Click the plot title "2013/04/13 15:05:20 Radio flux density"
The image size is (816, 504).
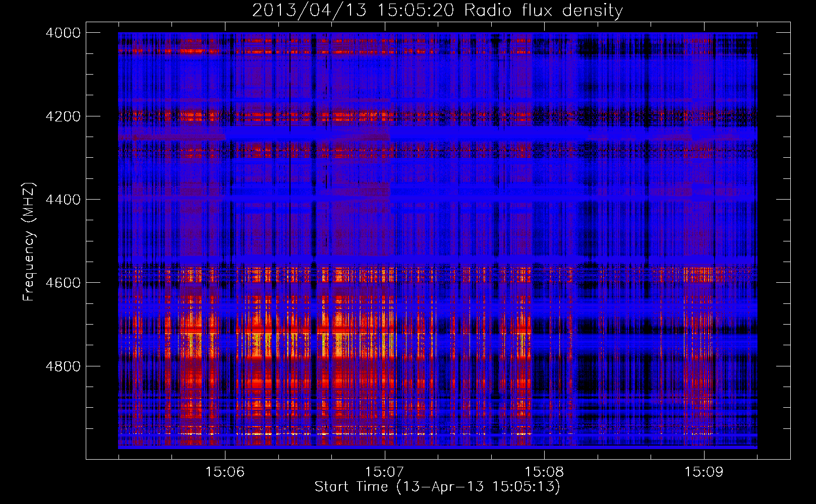(x=437, y=10)
